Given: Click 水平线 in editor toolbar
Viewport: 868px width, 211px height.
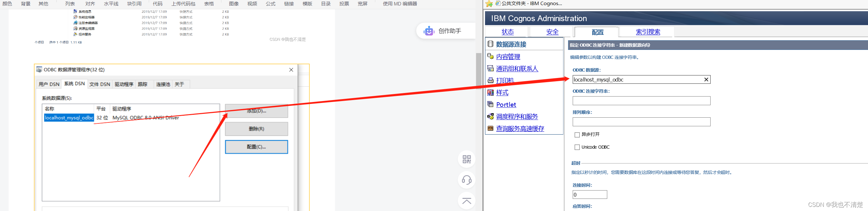Looking at the screenshot, I should pos(111,4).
